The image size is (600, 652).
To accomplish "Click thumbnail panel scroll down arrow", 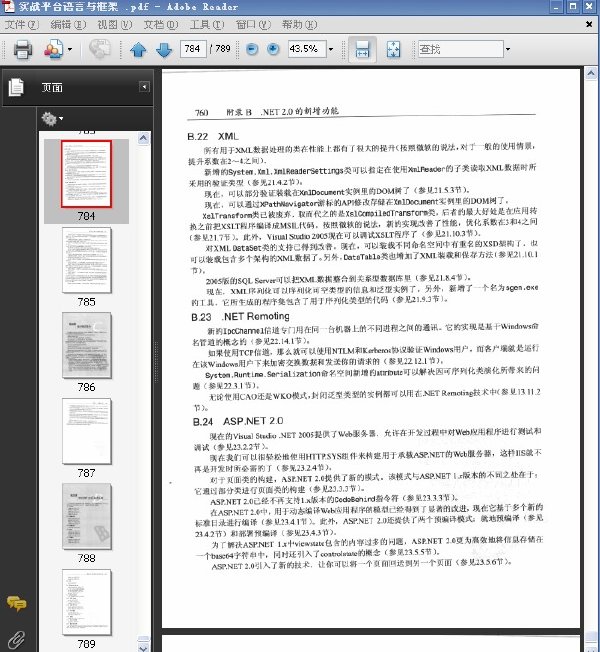I will point(143,647).
